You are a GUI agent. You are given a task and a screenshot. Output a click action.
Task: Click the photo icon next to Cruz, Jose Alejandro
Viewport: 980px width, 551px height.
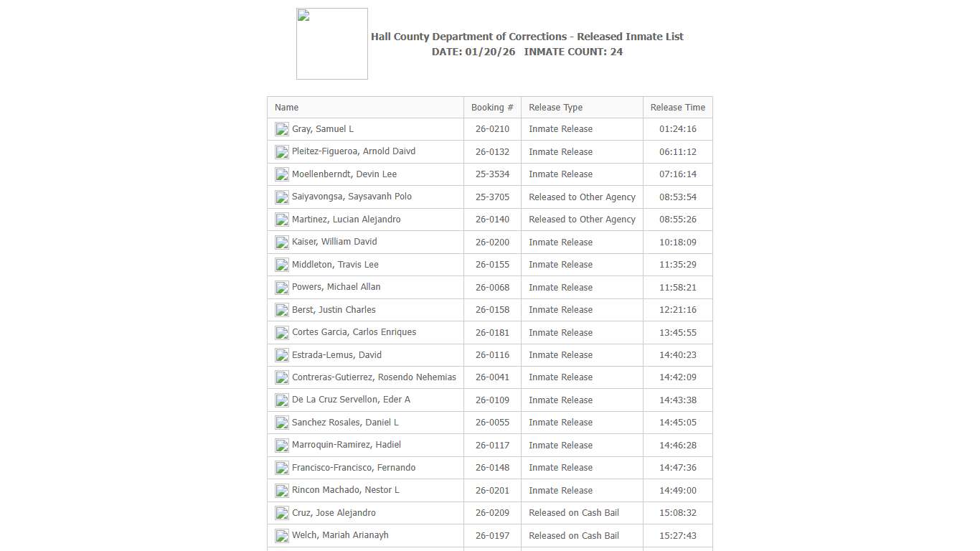click(x=281, y=512)
